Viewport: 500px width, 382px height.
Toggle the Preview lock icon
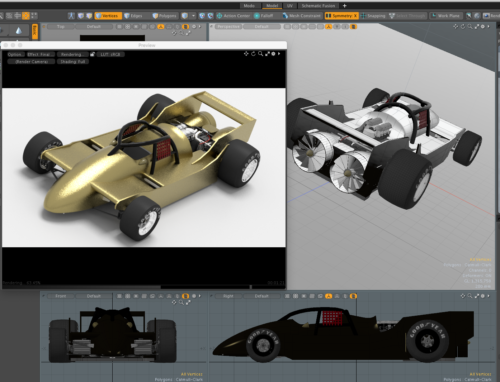click(92, 54)
